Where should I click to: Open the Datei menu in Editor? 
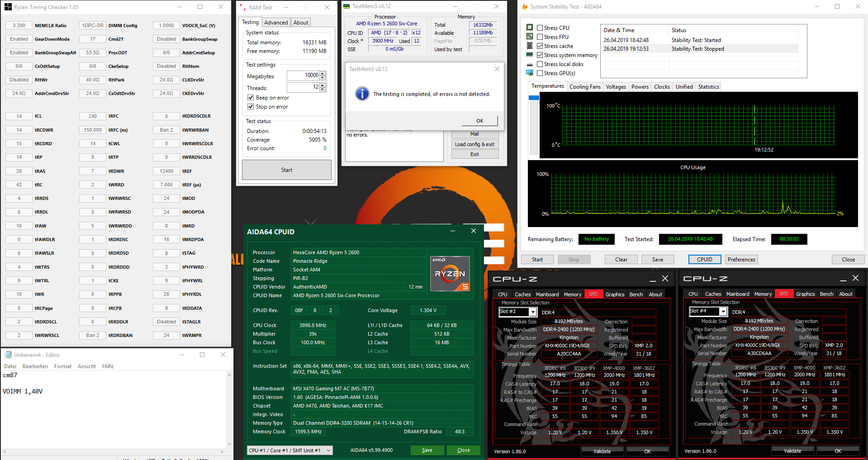pyautogui.click(x=10, y=366)
